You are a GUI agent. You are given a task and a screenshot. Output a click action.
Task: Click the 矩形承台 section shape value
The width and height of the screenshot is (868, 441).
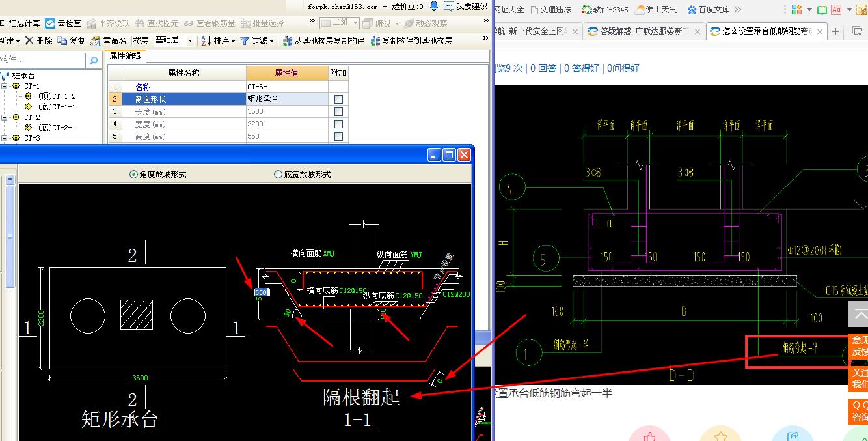click(287, 99)
